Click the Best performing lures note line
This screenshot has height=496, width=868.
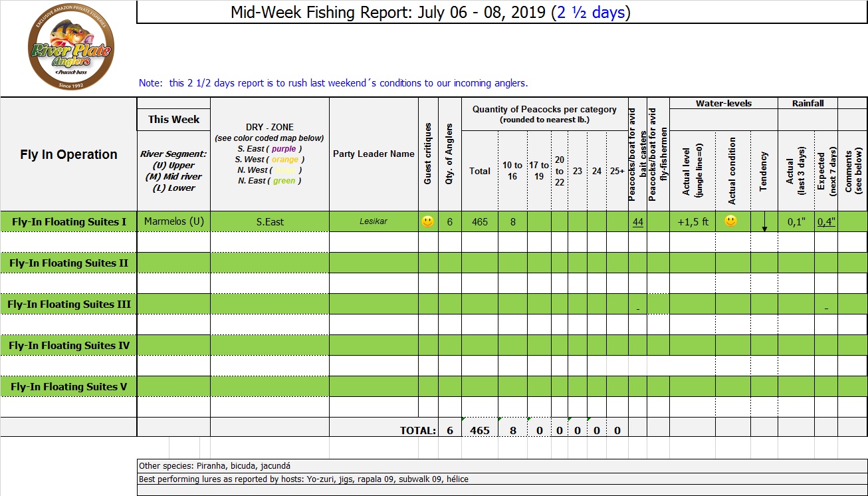click(x=308, y=479)
